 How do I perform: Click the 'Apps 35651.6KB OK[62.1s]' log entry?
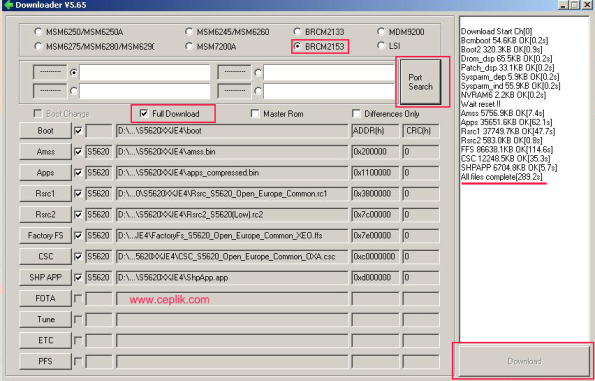coord(506,122)
